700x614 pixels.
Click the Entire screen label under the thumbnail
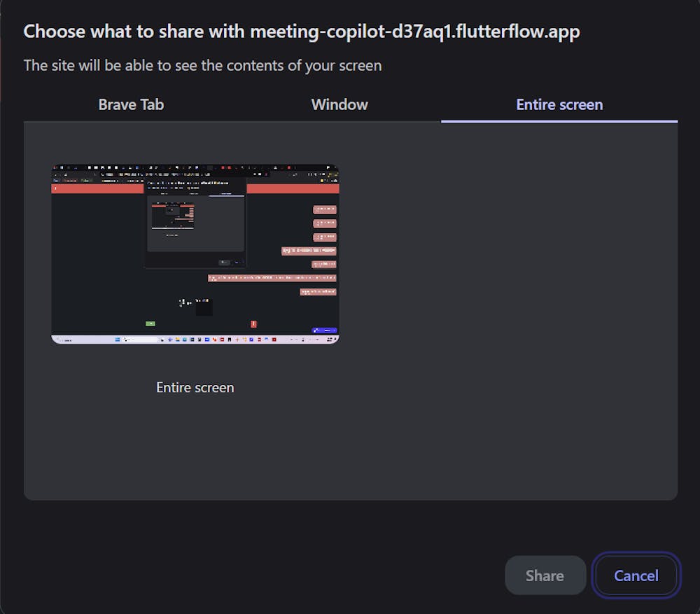coord(195,387)
